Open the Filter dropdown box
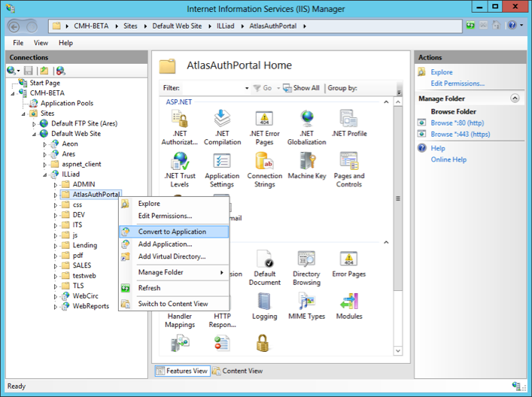532x397 pixels. 248,88
